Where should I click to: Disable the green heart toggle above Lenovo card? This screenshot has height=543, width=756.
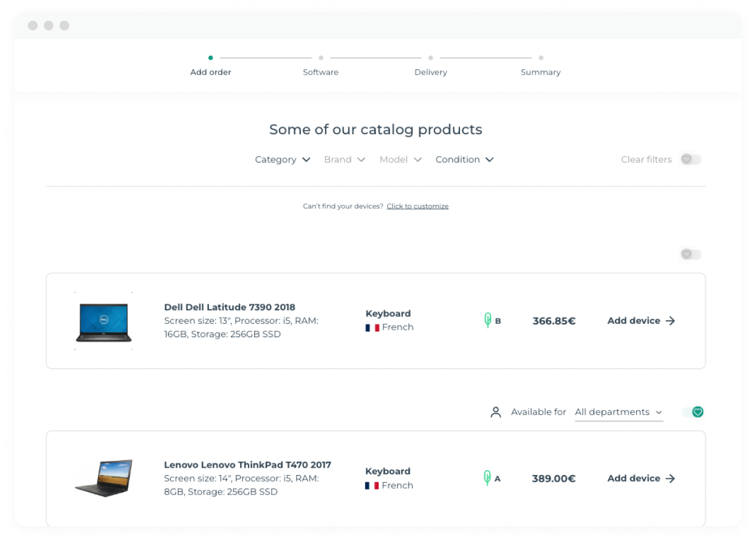click(x=693, y=412)
